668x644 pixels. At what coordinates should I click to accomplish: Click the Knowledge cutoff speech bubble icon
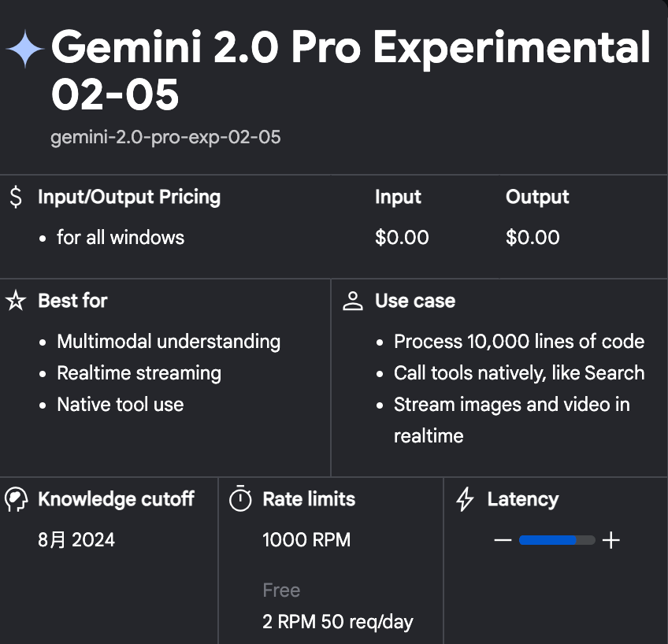click(x=16, y=498)
